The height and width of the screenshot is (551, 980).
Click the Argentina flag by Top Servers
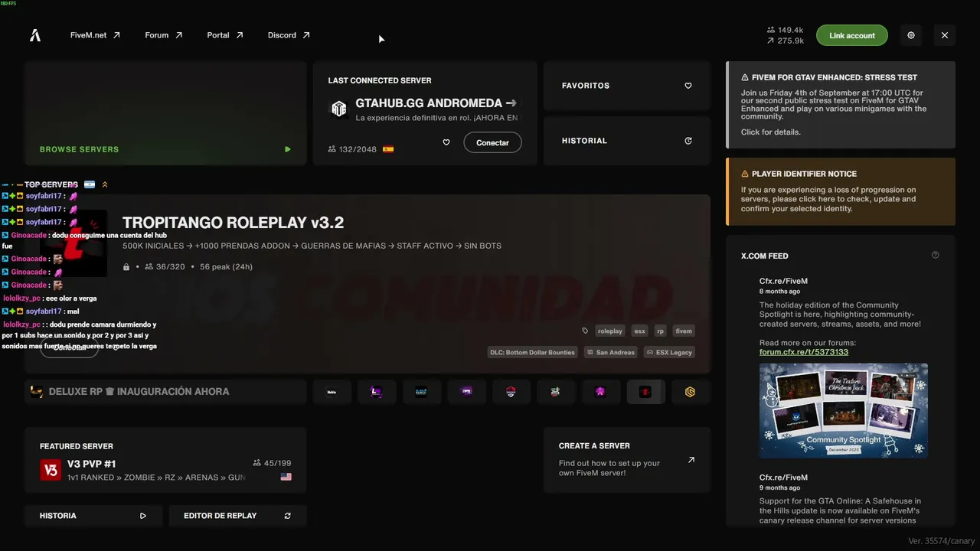point(90,184)
